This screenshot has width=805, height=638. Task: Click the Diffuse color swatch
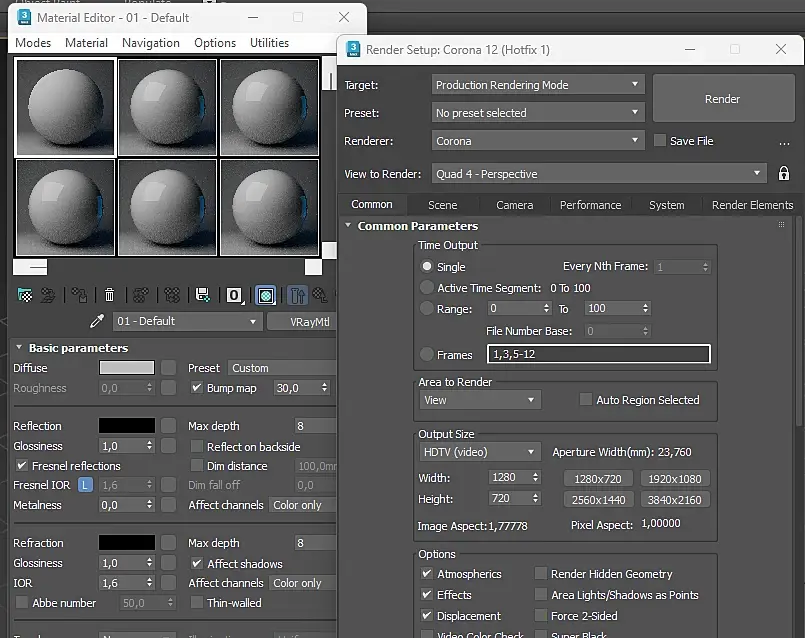point(127,368)
